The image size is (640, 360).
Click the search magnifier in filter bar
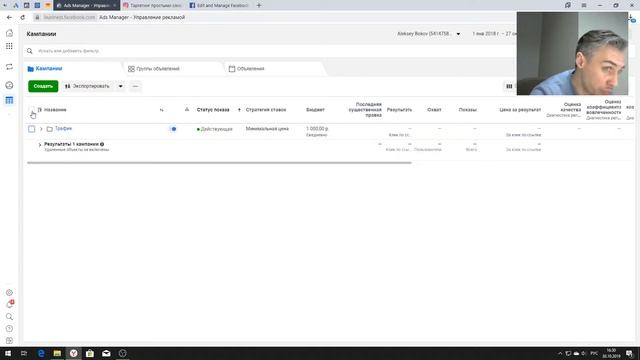point(29,51)
